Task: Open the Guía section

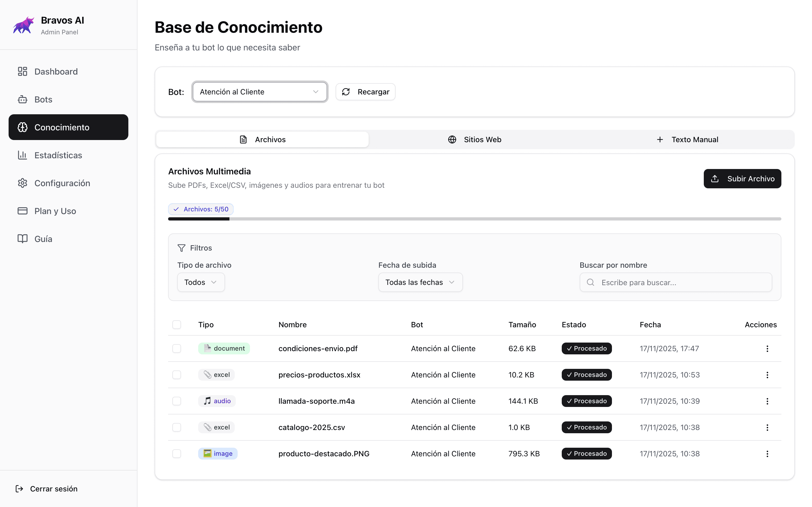Action: (x=43, y=239)
